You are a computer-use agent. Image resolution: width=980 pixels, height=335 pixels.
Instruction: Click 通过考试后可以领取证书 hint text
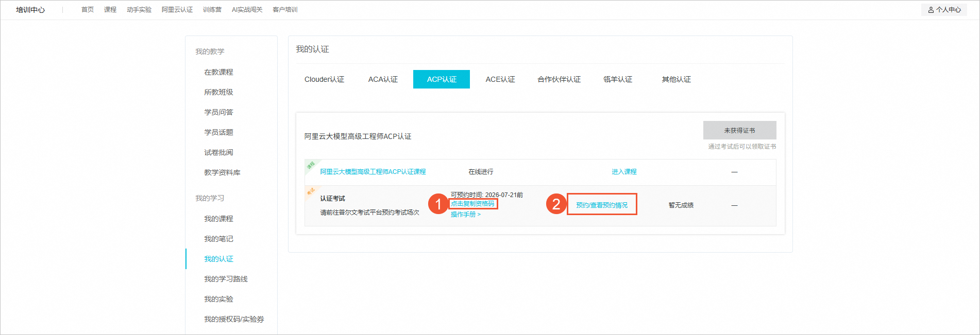tap(742, 147)
